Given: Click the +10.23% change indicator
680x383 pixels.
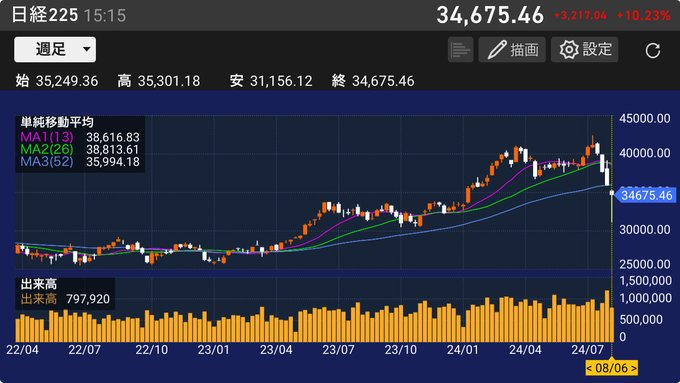Looking at the screenshot, I should (644, 16).
